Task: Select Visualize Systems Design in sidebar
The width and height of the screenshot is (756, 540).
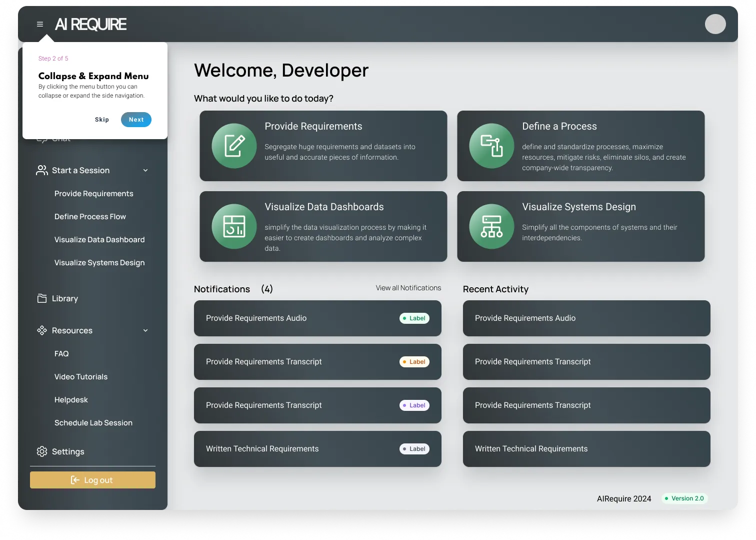Action: [99, 263]
